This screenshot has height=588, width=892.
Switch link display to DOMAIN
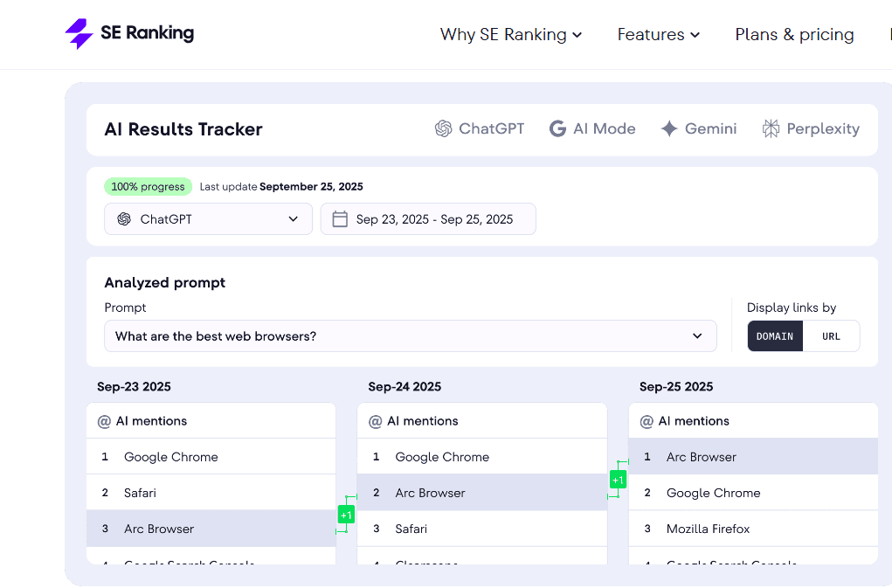774,336
